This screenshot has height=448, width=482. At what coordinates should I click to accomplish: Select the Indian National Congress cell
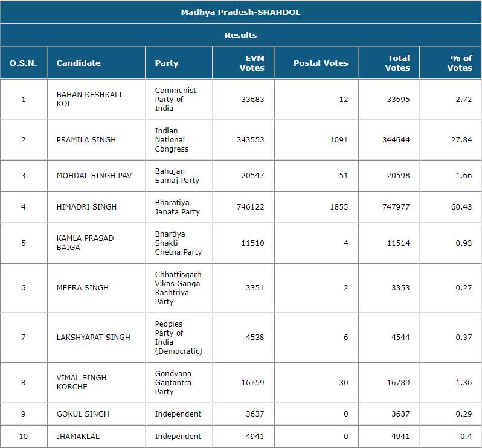pyautogui.click(x=172, y=140)
